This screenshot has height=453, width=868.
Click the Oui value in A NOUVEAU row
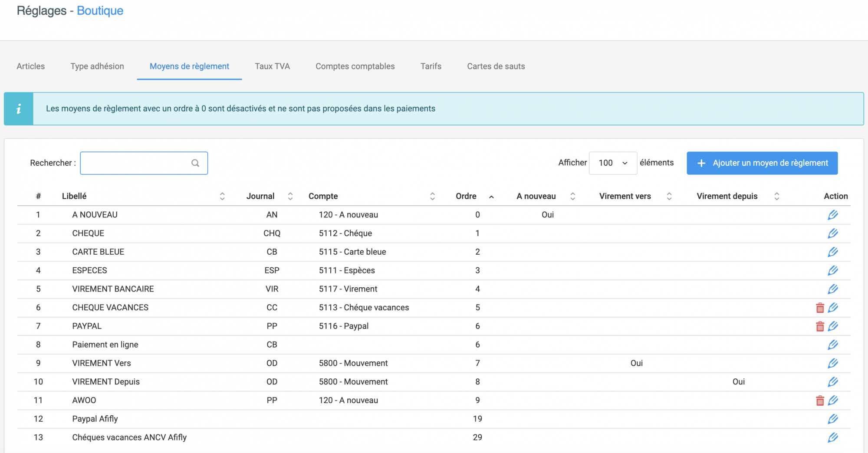coord(548,215)
